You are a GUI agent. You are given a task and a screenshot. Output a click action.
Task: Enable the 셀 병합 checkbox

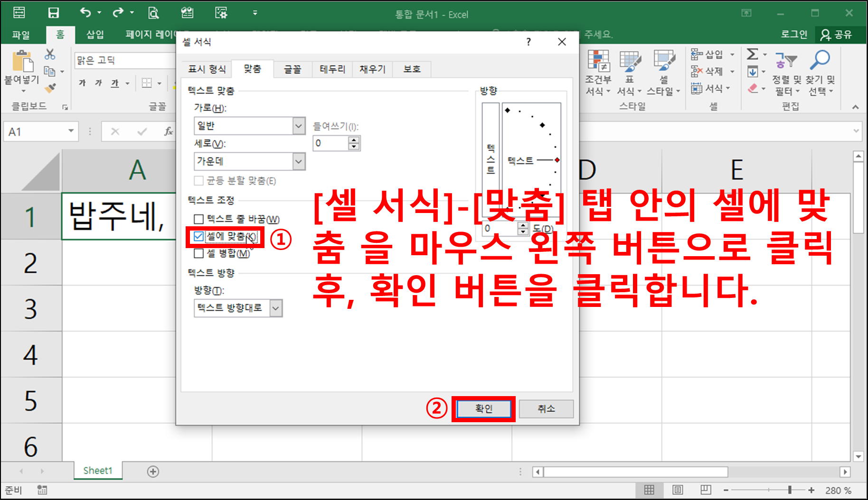pos(198,254)
